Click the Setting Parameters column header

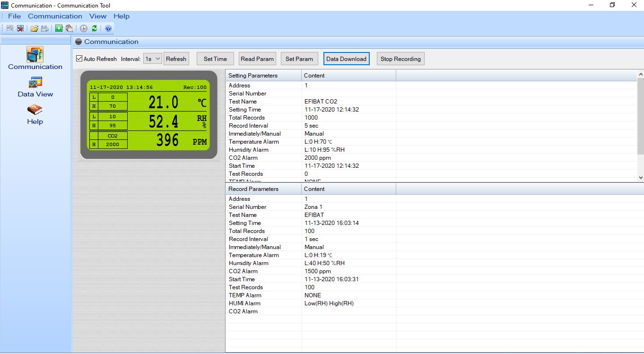click(x=263, y=76)
